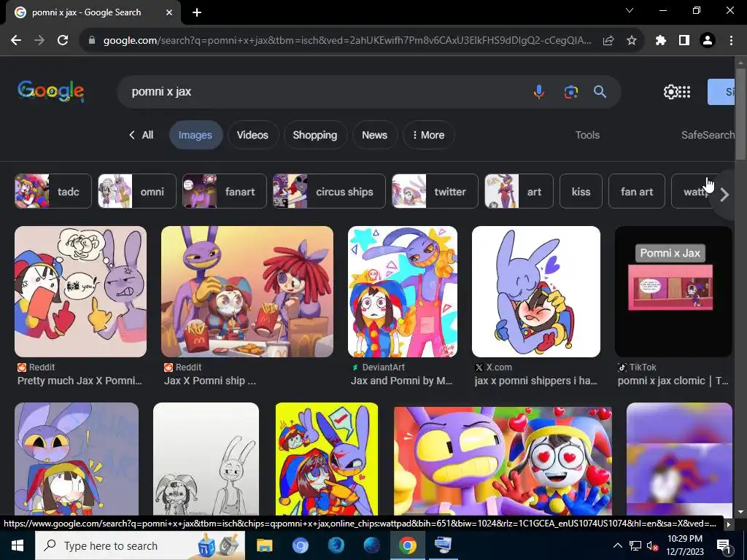Reload the page with refresh icon

pos(63,41)
